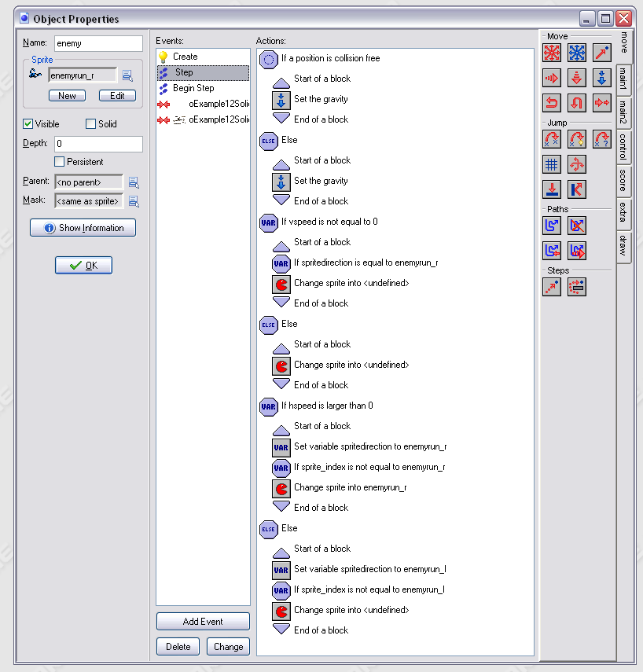Select the Move to Contact icon

[552, 189]
